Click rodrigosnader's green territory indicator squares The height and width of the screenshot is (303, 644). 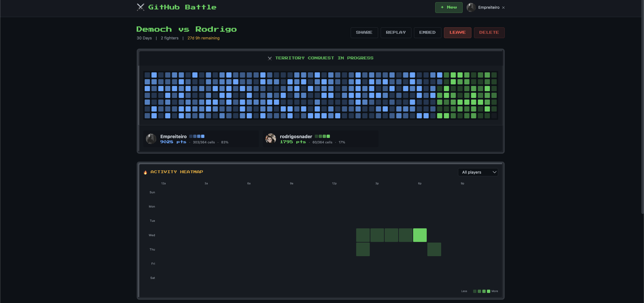pyautogui.click(x=322, y=136)
